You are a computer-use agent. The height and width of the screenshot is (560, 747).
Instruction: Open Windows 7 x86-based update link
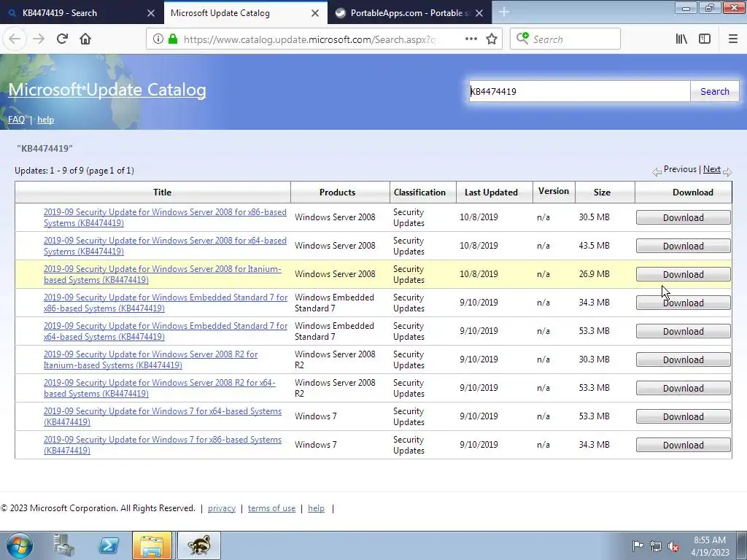(163, 445)
